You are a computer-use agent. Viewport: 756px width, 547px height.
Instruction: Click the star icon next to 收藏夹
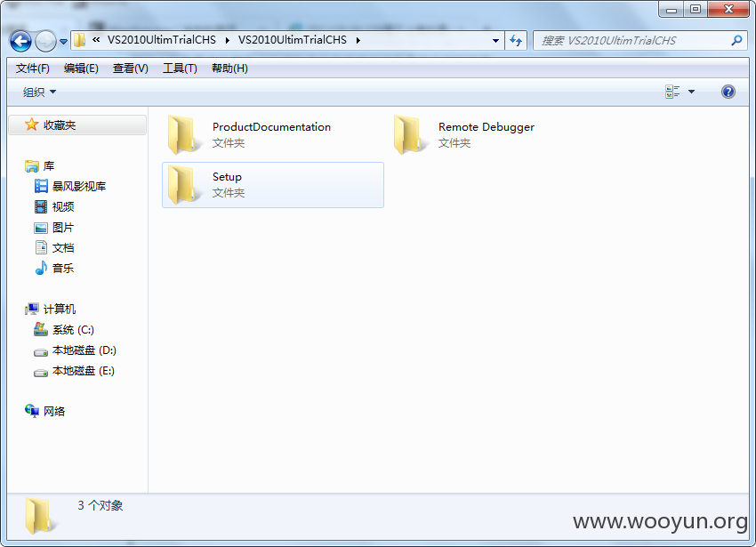(x=31, y=125)
